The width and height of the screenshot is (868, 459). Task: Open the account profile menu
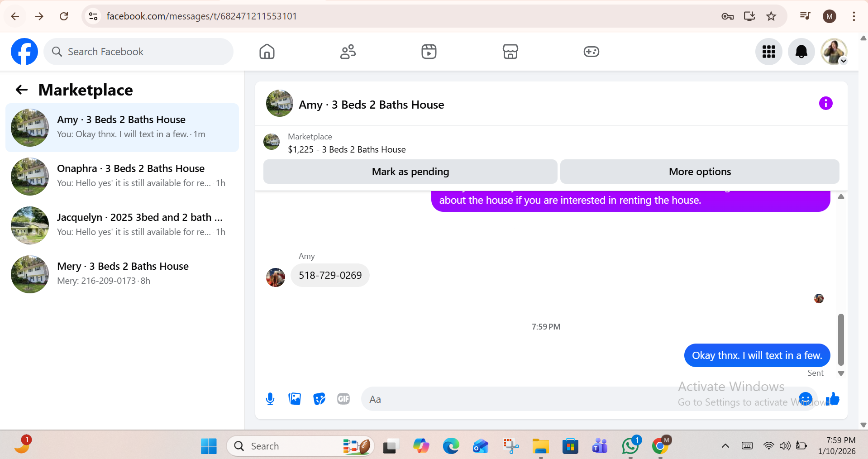pos(834,52)
